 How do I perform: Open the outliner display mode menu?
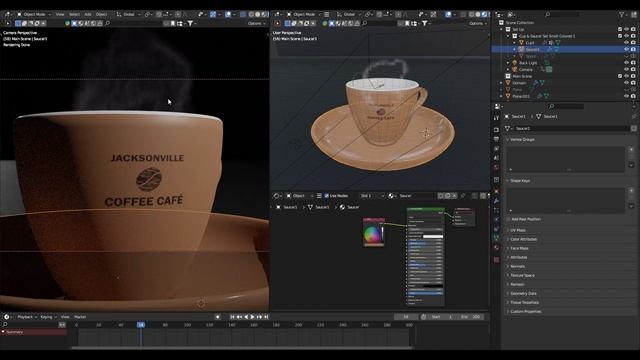510,14
